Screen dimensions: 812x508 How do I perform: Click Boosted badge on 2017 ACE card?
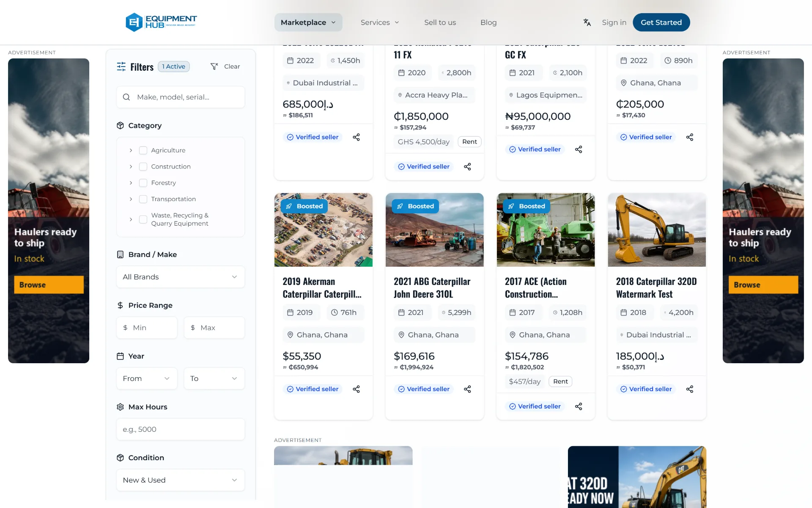[527, 206]
